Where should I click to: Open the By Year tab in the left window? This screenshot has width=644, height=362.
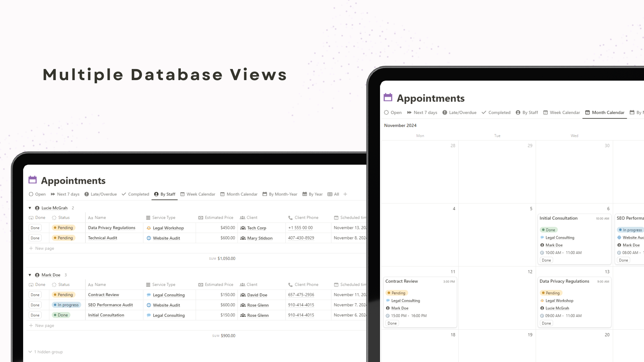pyautogui.click(x=313, y=194)
